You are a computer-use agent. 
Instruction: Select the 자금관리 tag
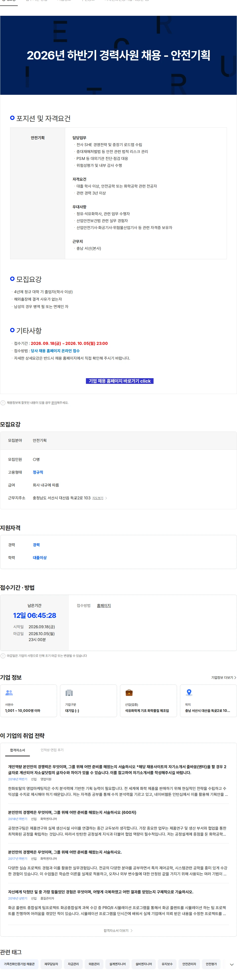pyautogui.click(x=73, y=964)
